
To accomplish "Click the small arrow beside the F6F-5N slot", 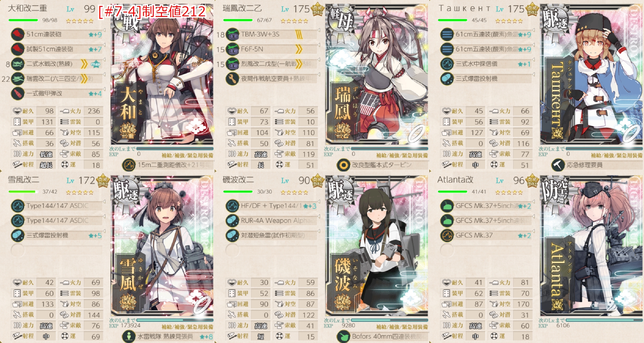I will coord(319,45).
